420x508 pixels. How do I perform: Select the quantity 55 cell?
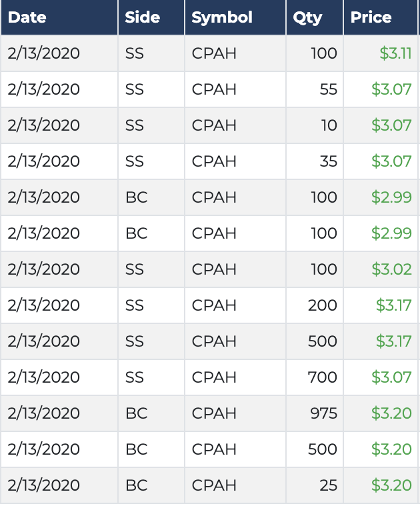point(328,89)
